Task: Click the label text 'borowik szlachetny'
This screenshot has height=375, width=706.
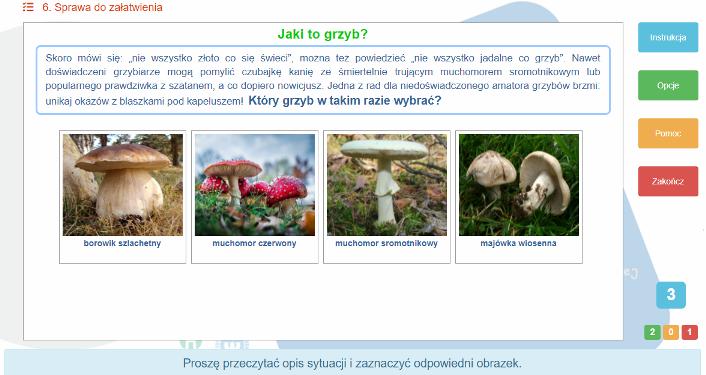Action: click(x=122, y=243)
